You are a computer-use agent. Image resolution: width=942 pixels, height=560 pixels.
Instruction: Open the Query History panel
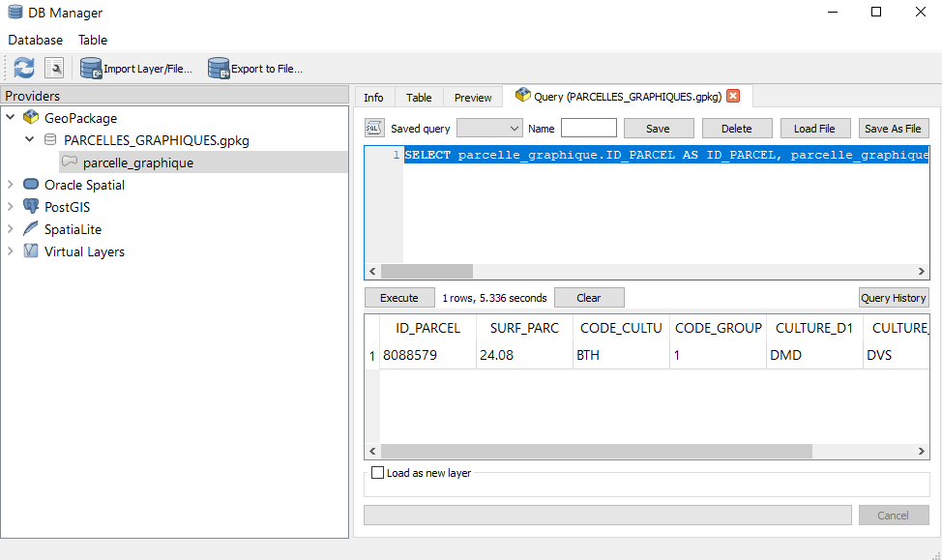coord(893,297)
